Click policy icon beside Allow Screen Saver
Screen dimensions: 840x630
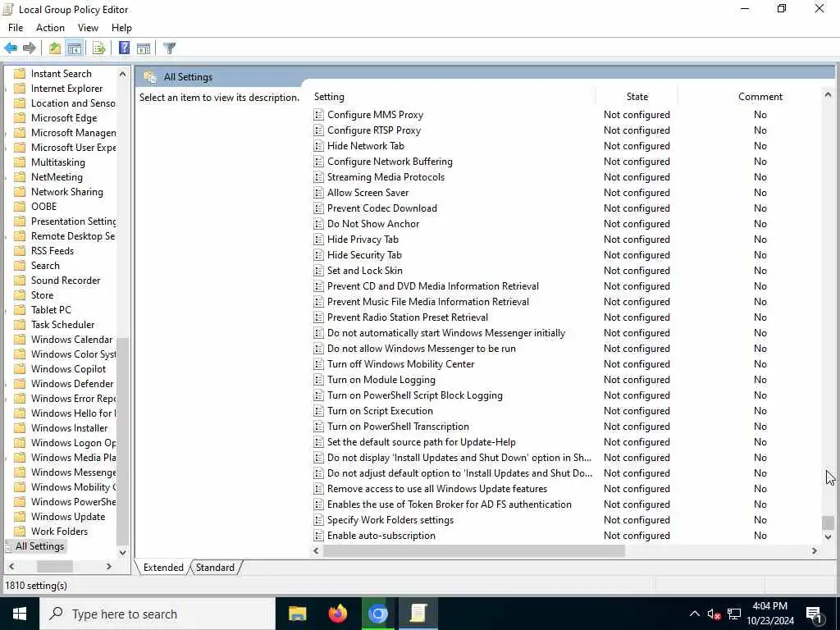tap(319, 193)
